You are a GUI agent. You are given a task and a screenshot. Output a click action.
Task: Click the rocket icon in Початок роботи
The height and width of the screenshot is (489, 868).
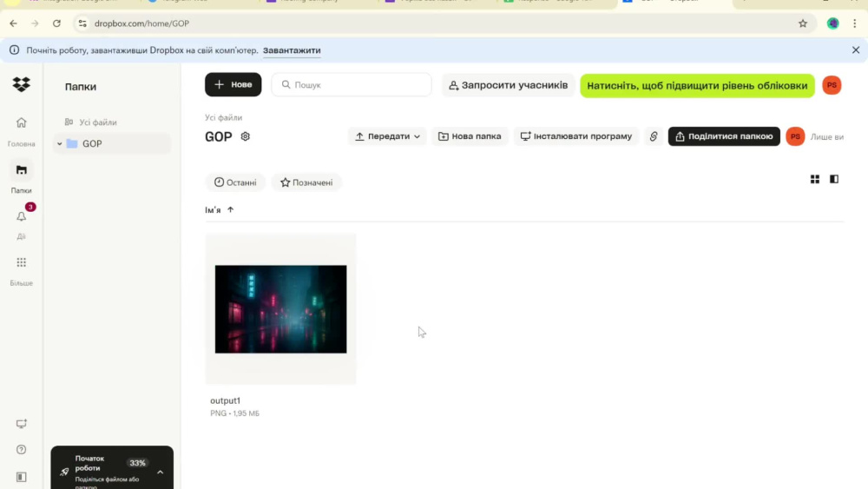[x=64, y=472]
